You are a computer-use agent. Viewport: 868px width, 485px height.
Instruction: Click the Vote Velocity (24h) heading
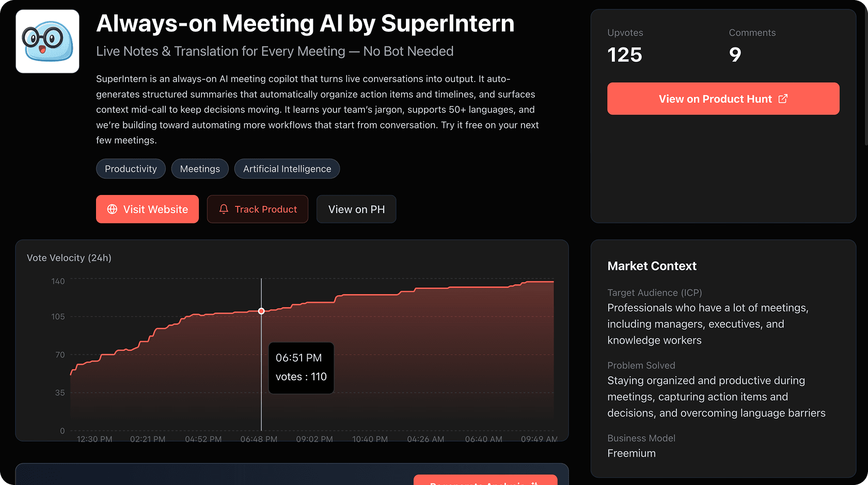coord(69,257)
